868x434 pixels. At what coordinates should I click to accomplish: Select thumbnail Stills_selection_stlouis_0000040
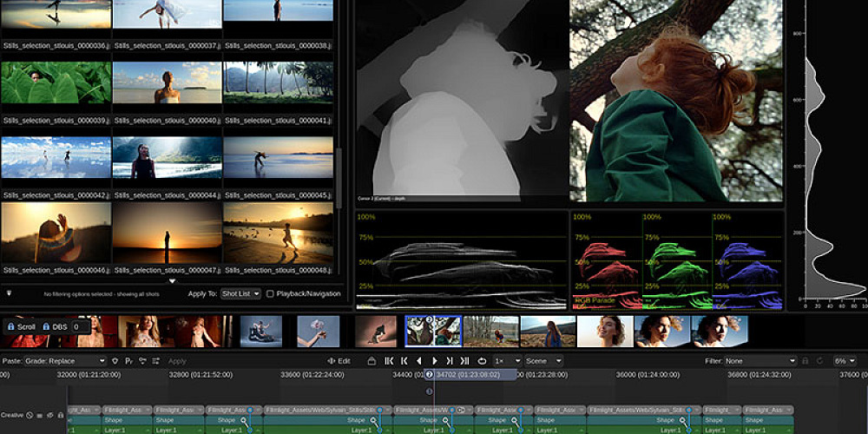(168, 82)
